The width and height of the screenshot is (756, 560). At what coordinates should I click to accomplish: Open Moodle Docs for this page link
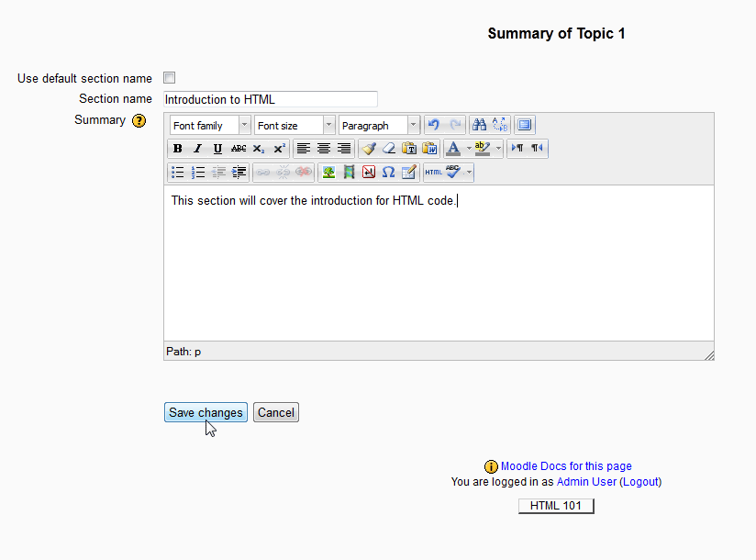565,466
